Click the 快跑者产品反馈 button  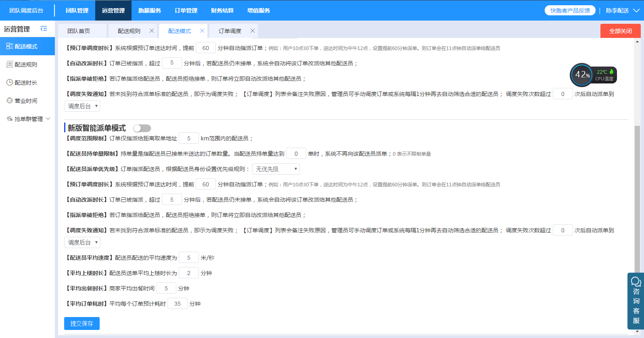point(570,10)
